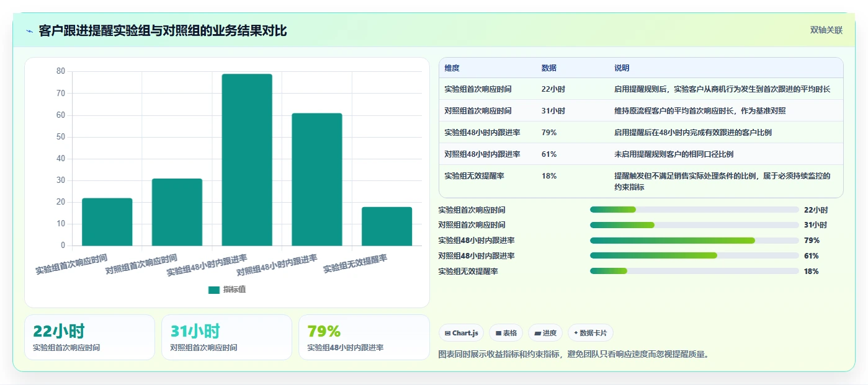Click the 31小时 value in the table
Image resolution: width=868 pixels, height=385 pixels.
tap(553, 111)
